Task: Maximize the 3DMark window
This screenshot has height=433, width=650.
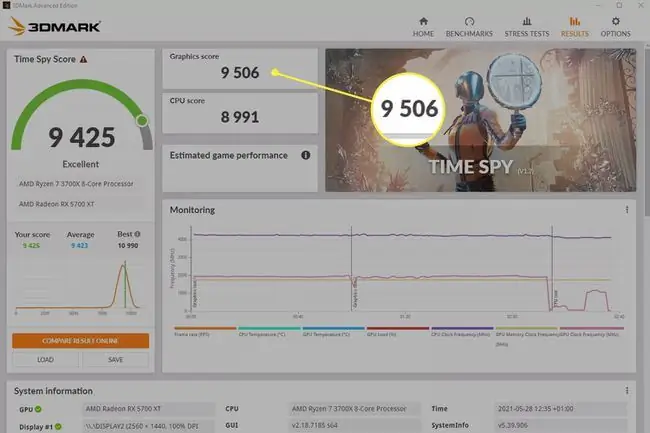Action: coord(619,5)
